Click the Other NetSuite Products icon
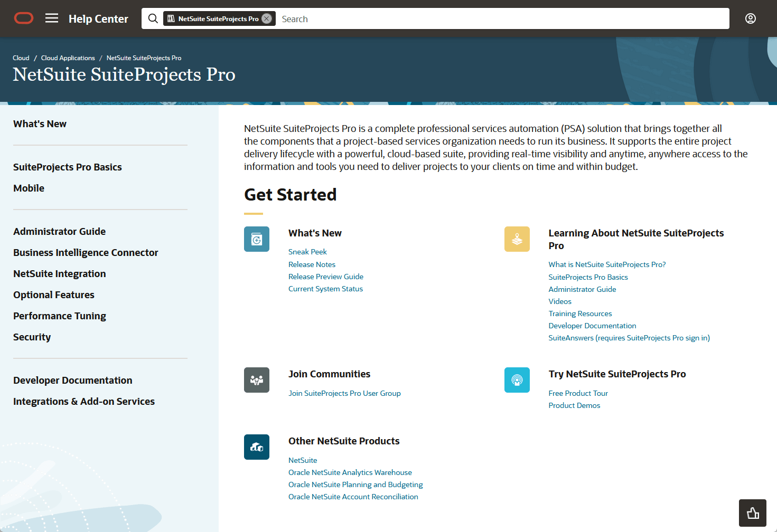The height and width of the screenshot is (532, 777). pyautogui.click(x=257, y=447)
